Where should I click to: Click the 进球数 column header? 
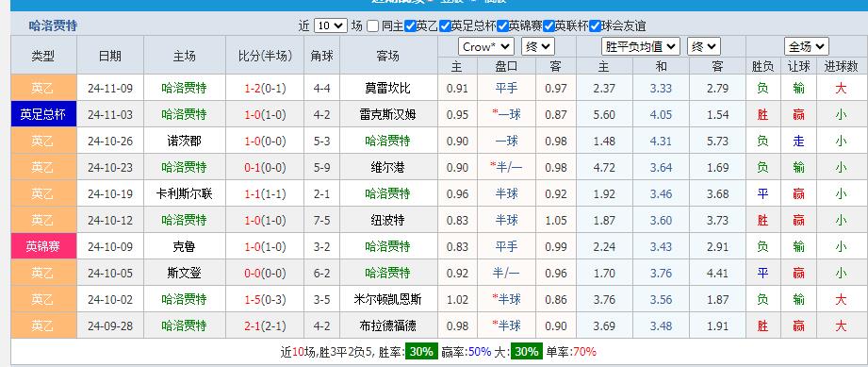(x=841, y=67)
